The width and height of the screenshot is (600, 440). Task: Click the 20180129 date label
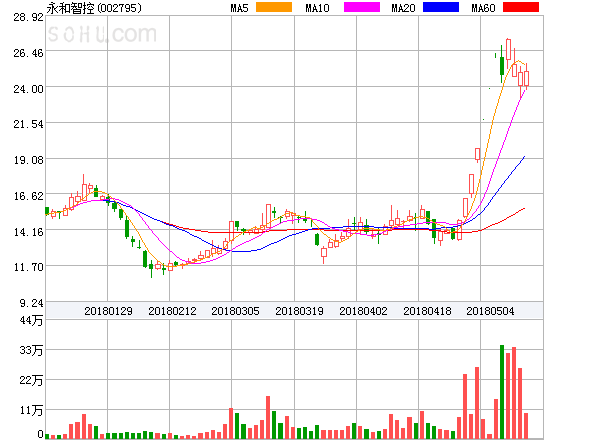(x=108, y=311)
